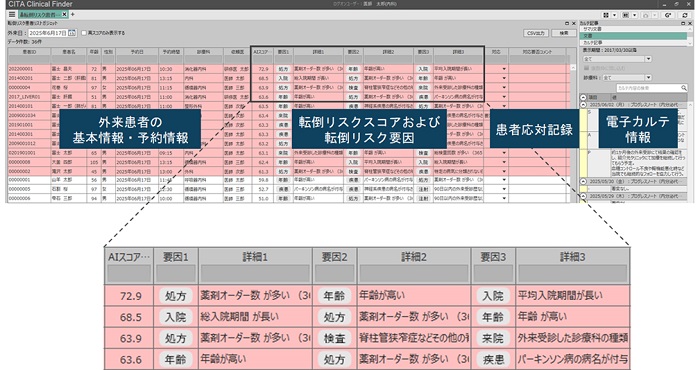Click filter box under 患者名 header
The height and width of the screenshot is (370, 700).
click(x=69, y=59)
